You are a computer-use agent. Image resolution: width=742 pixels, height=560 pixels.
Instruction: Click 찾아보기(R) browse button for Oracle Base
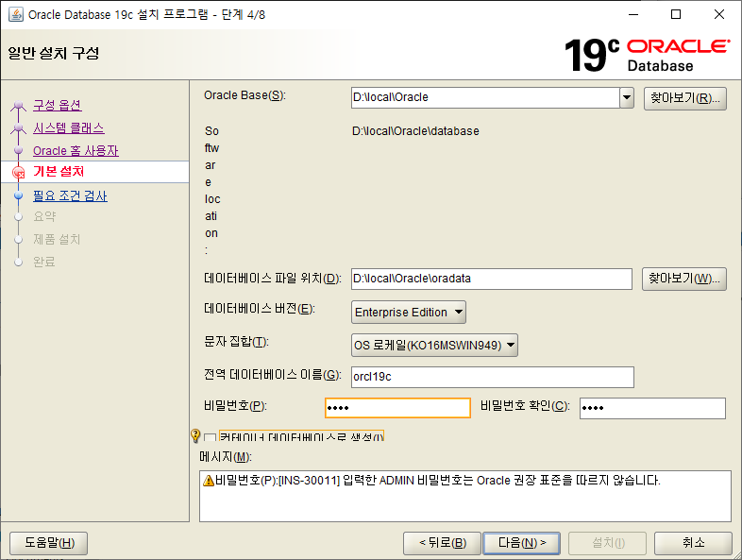coord(684,98)
